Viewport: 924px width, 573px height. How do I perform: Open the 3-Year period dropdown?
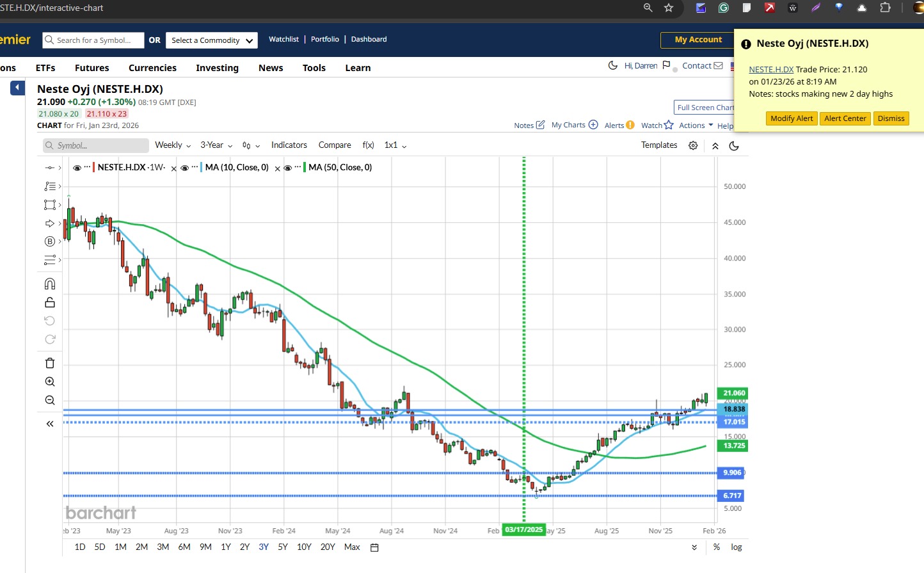pos(216,145)
